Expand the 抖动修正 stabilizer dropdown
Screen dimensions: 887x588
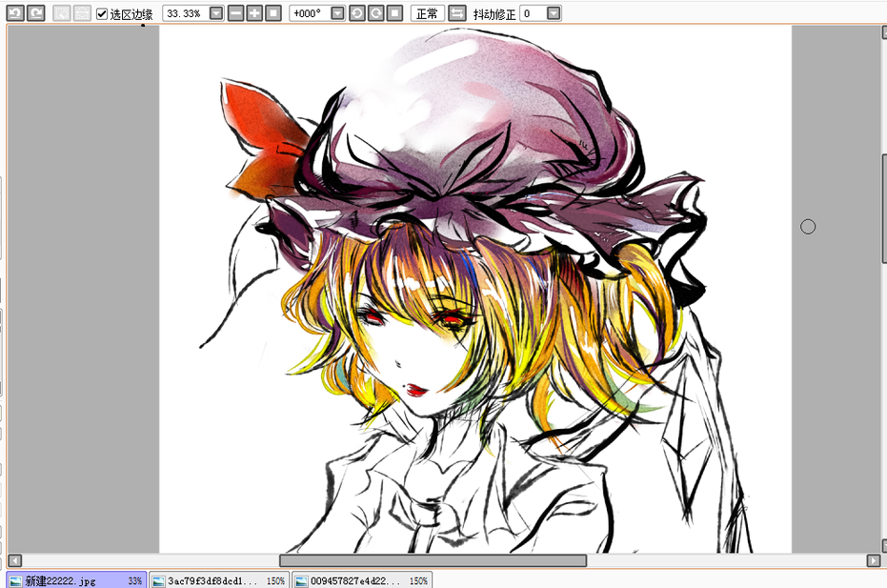coord(554,13)
